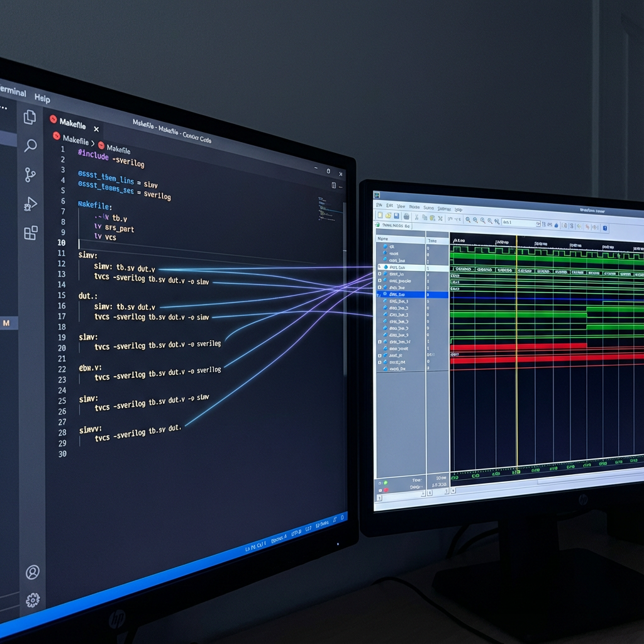Click the Delete X icon in waveform toolbar
Viewport: 644px width, 644px height.
pos(440,218)
